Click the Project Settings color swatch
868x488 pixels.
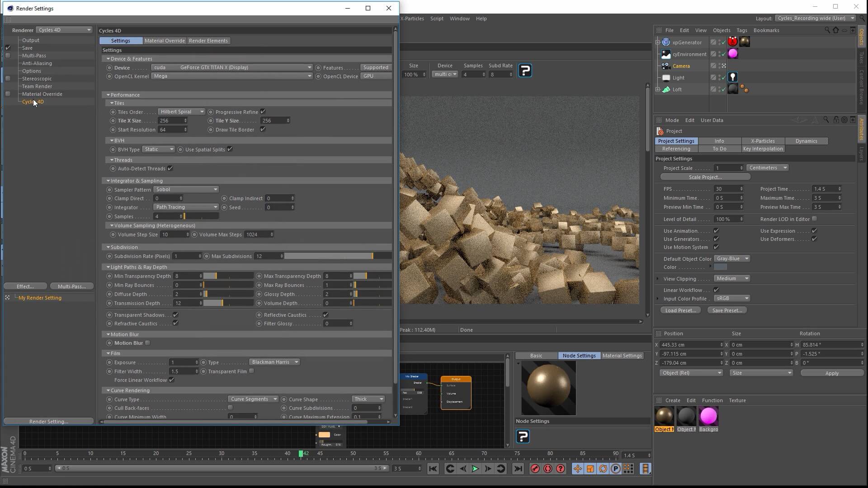tap(721, 267)
